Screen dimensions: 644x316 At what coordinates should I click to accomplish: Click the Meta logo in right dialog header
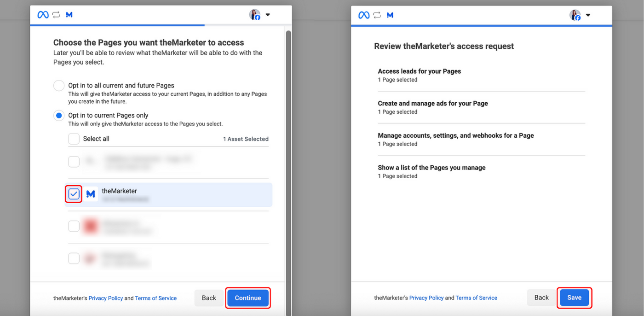[364, 15]
